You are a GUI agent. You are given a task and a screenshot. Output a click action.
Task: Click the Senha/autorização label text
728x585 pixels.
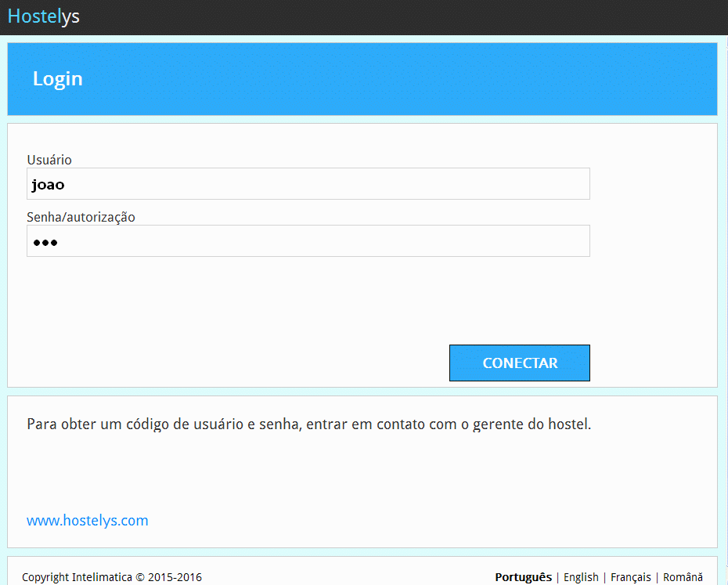pos(81,217)
